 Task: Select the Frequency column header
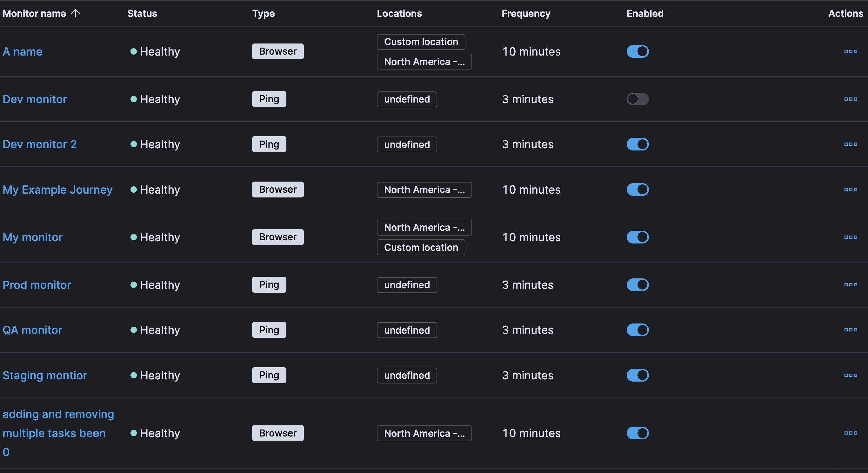coord(526,13)
